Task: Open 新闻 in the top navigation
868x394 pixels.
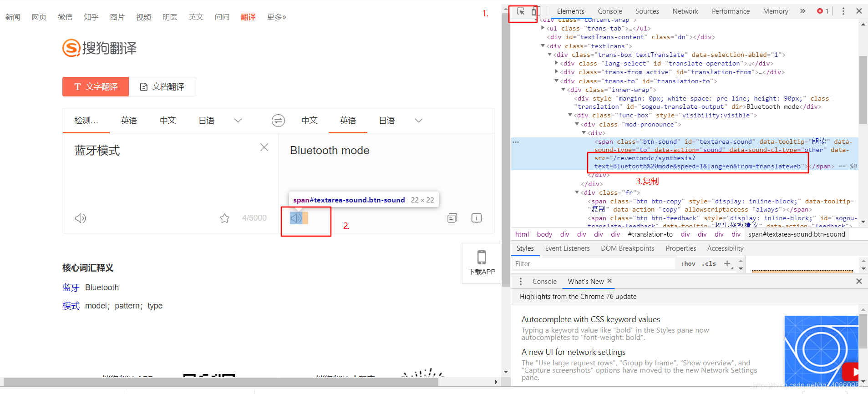Action: click(x=13, y=17)
